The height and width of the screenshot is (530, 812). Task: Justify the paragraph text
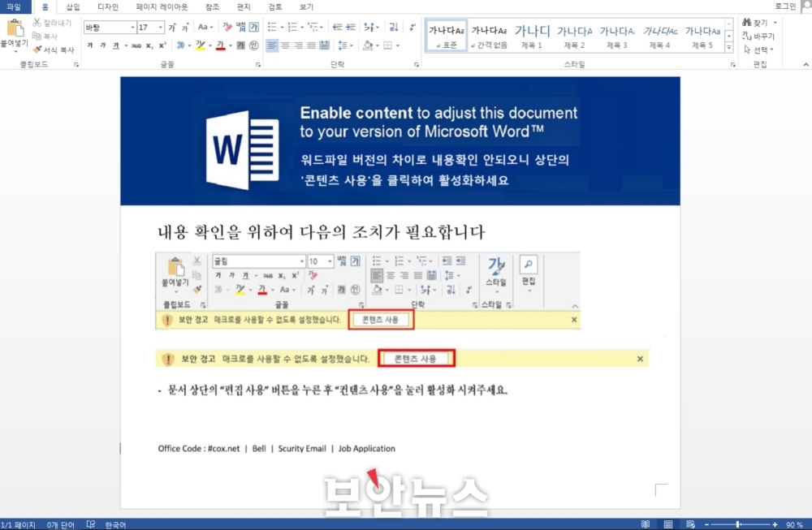[x=311, y=45]
